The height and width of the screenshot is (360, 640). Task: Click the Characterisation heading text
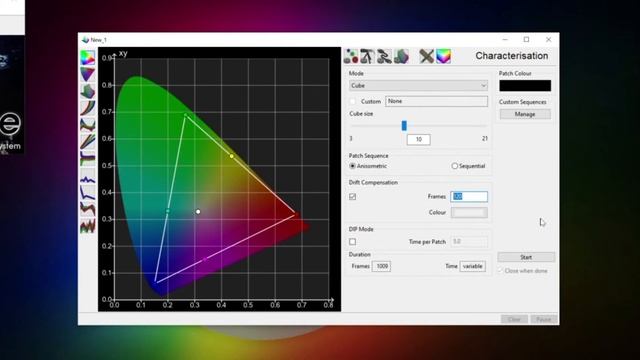point(512,56)
